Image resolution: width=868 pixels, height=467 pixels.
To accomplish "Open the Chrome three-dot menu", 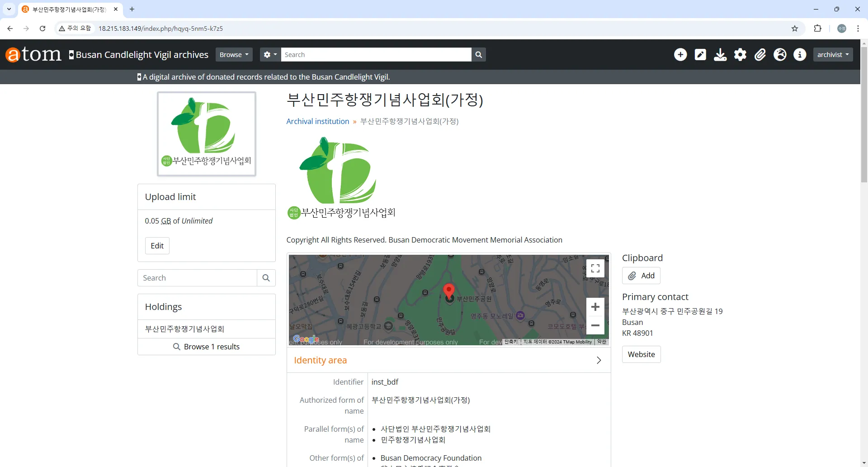I will [858, 29].
